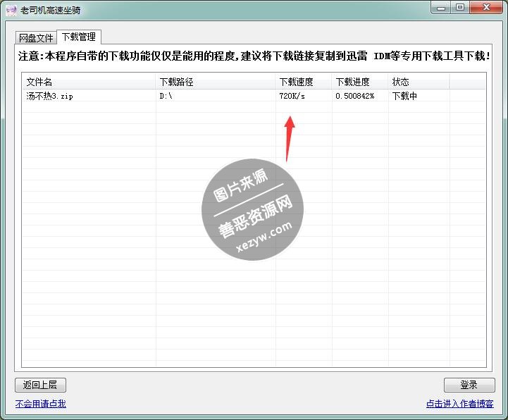Click the app icon in title bar
This screenshot has height=420, width=508.
click(x=11, y=11)
